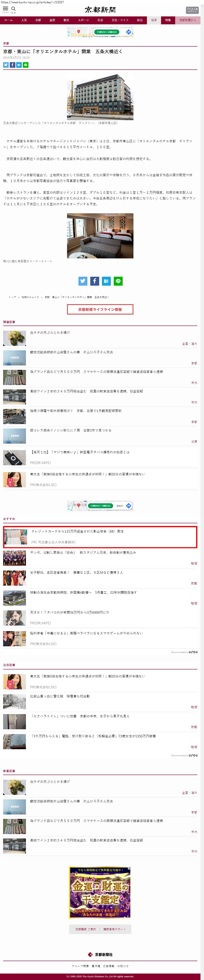Open article 白ネギの天ぷらとかき揚げ in 関連記事
Image resolution: width=204 pixels, height=980 pixels.
(50, 332)
